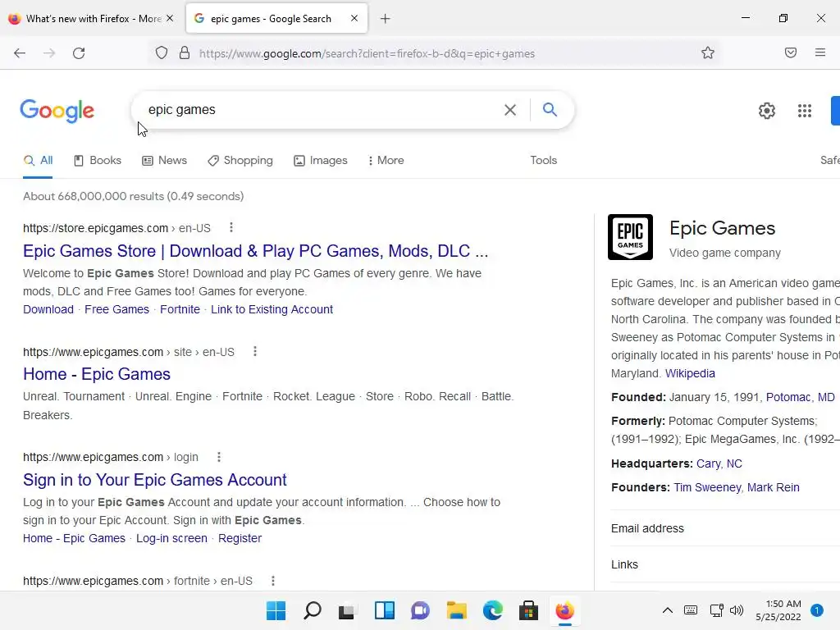Launch Chat from the taskbar
The image size is (840, 630).
pos(420,610)
